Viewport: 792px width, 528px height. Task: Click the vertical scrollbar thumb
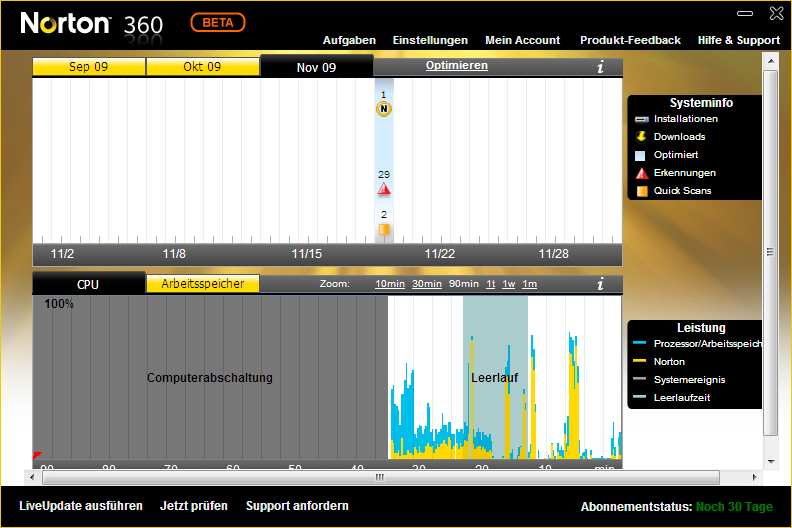click(x=771, y=252)
